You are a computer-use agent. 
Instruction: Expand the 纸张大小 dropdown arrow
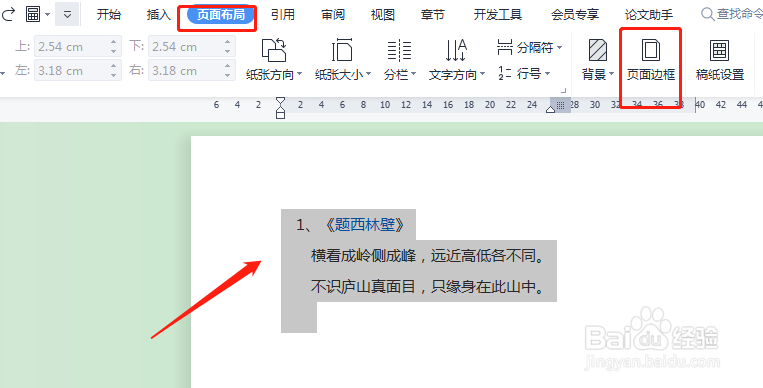[x=368, y=74]
